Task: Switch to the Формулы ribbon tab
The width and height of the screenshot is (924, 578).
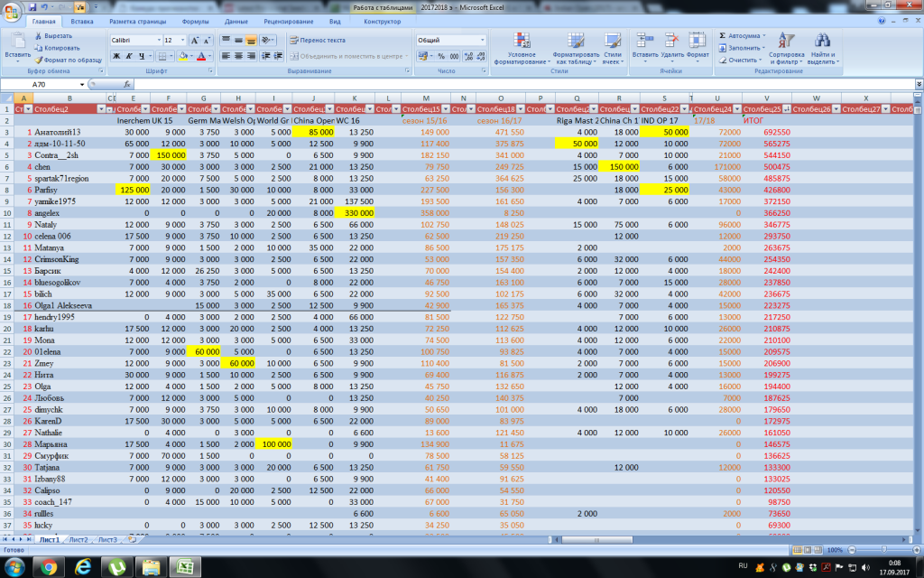Action: [x=195, y=20]
